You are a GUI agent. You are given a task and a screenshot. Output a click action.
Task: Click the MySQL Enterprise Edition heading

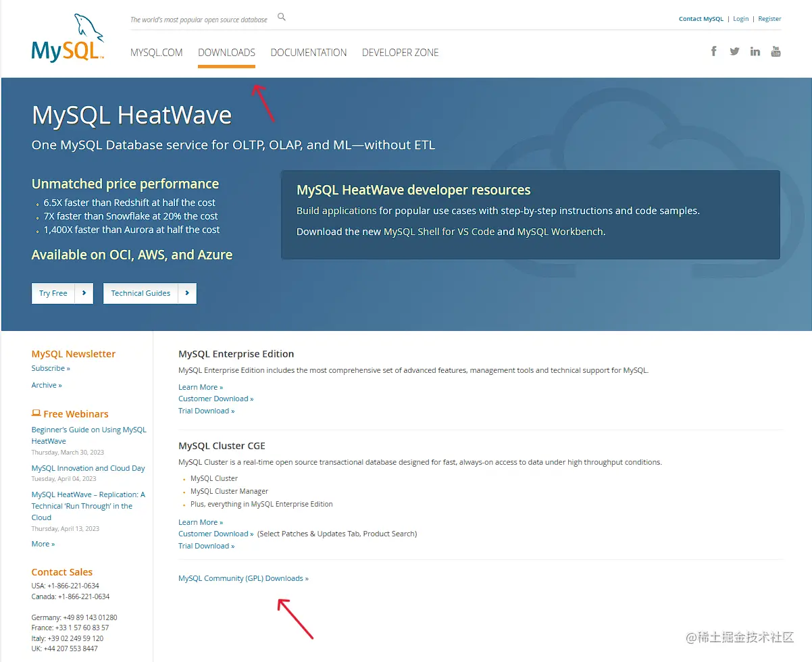tap(236, 354)
